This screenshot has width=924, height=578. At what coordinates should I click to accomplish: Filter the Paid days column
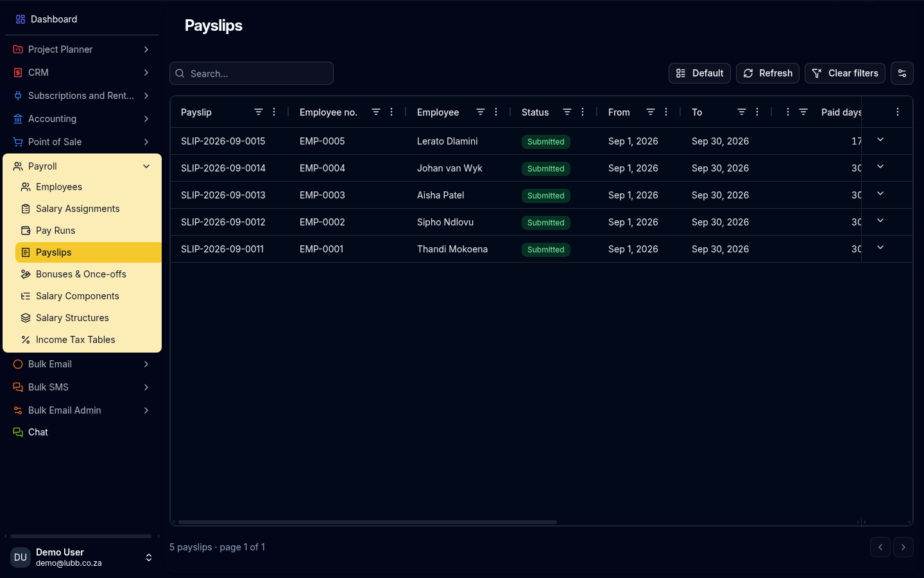point(803,112)
